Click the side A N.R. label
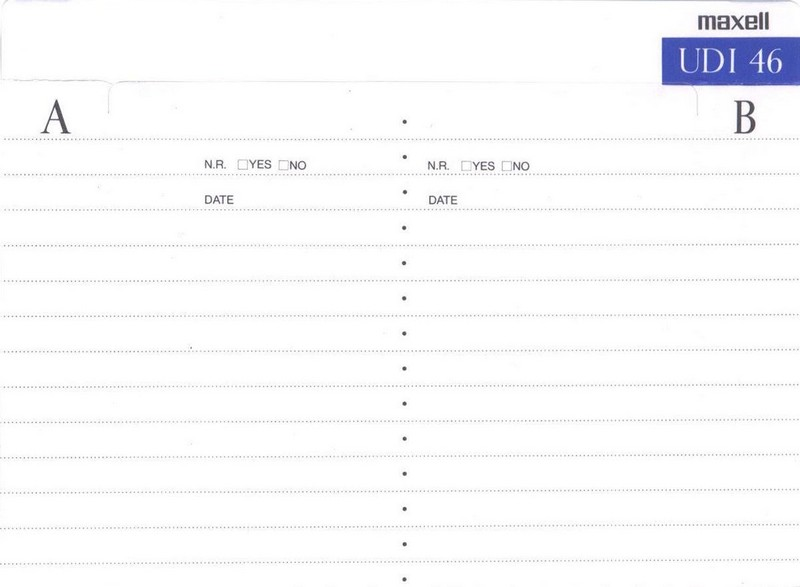 click(x=215, y=165)
